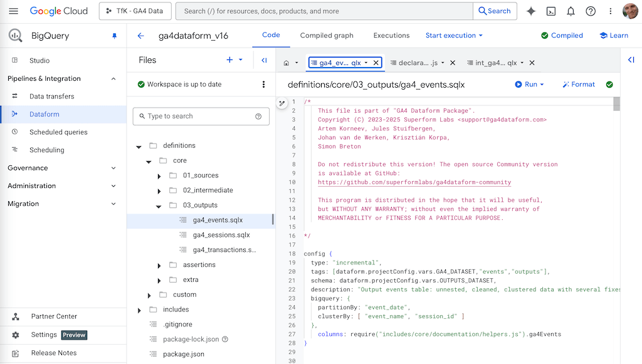Screen dimensions: 642x364
Task: Open Data transfers
Action: 51,96
